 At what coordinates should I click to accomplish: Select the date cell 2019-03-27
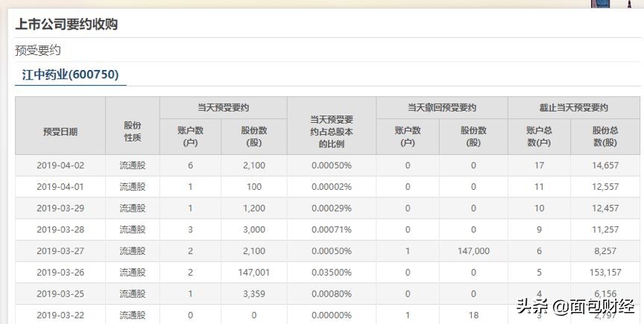60,251
